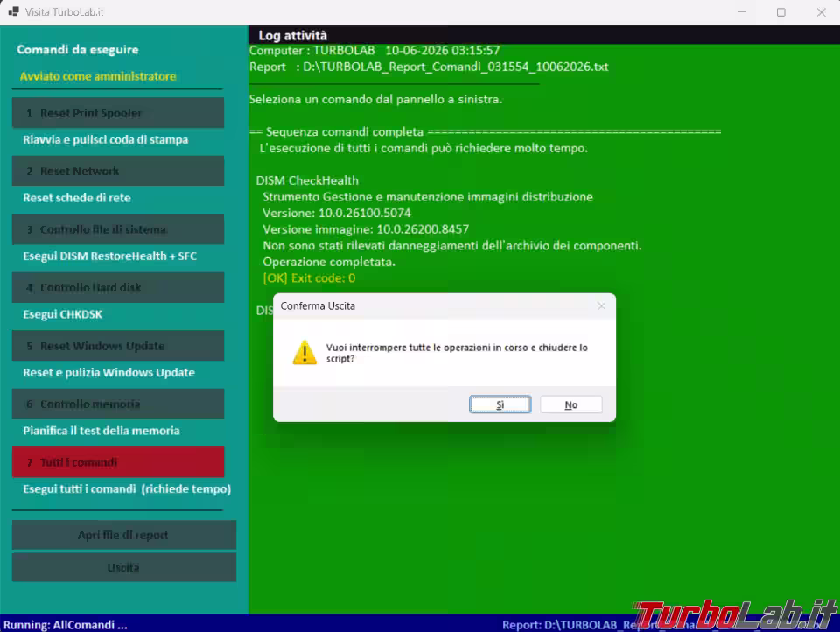Click the red 7 Tutti i comandi button
This screenshot has width=840, height=632.
[x=118, y=462]
